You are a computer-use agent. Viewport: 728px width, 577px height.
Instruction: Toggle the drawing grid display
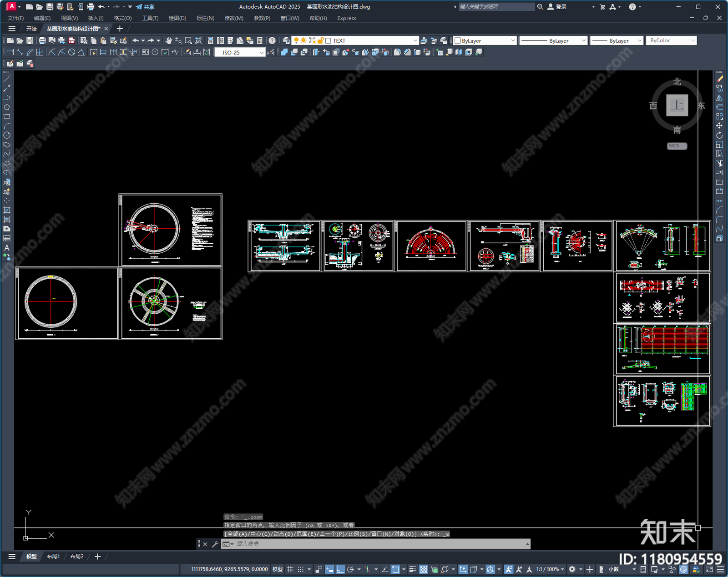coord(290,569)
